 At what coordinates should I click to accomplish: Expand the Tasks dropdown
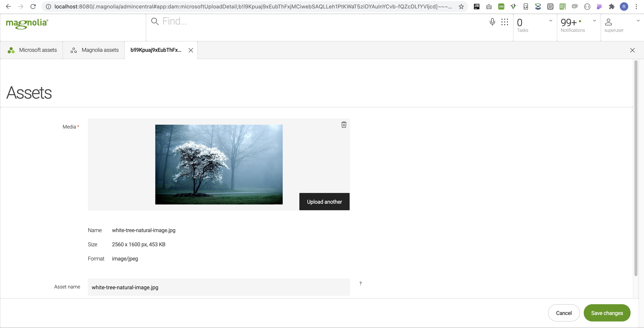551,21
